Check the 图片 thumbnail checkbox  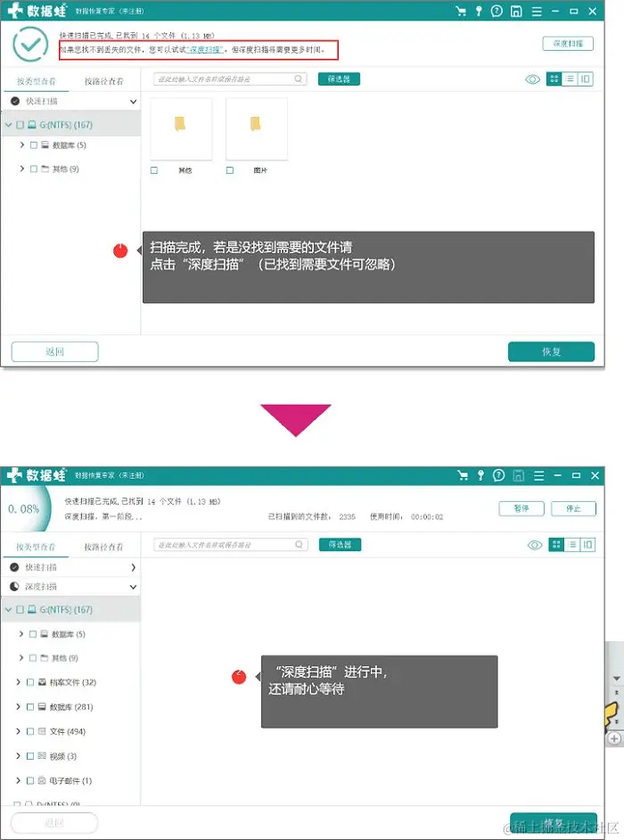(230, 170)
